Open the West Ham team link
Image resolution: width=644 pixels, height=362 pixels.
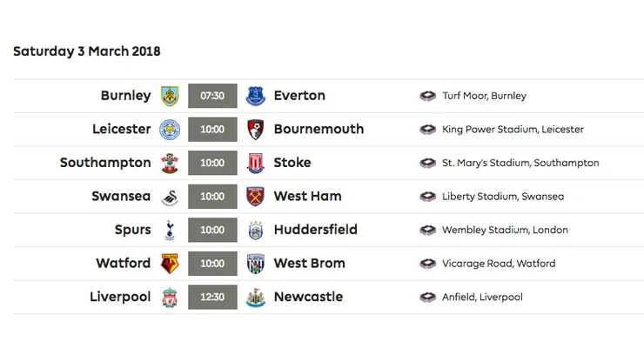point(307,197)
